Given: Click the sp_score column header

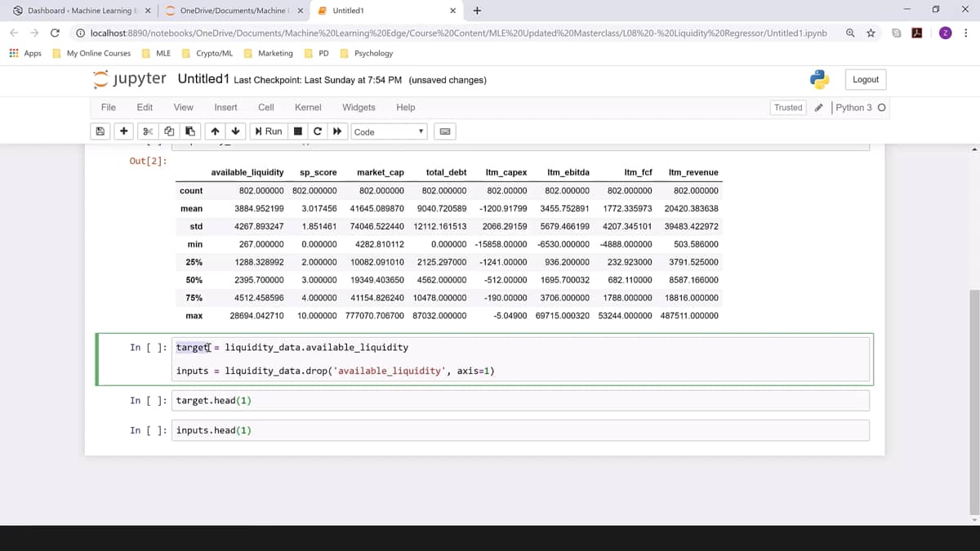Looking at the screenshot, I should point(318,173).
